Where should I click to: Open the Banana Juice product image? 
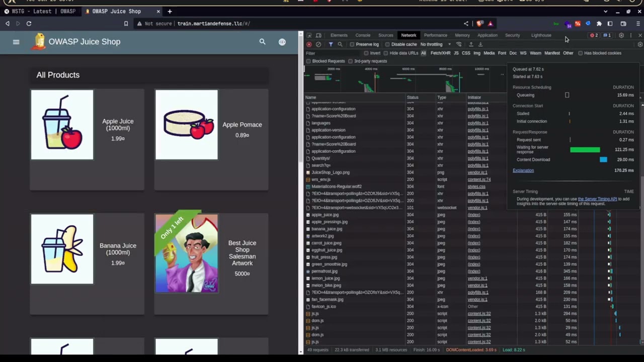coord(62,249)
